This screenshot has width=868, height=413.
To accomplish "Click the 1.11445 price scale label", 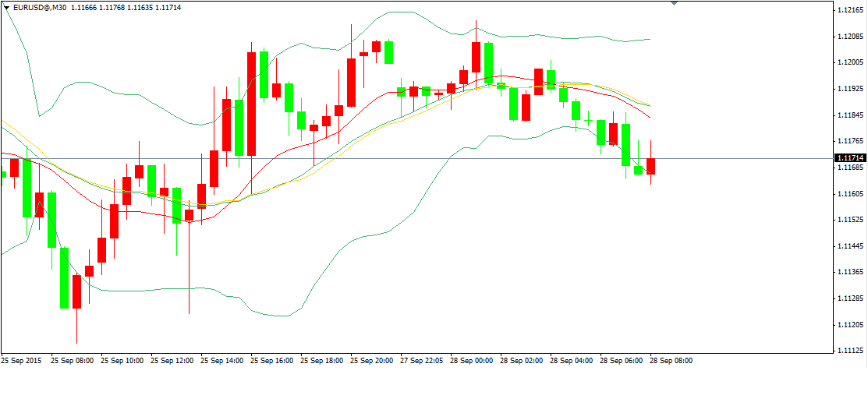I will 850,246.
